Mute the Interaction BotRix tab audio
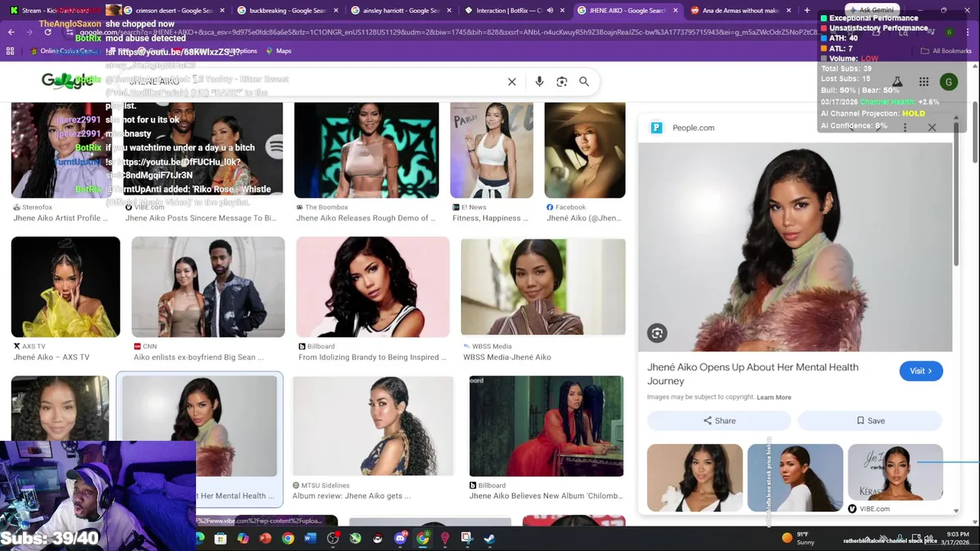 tap(550, 10)
